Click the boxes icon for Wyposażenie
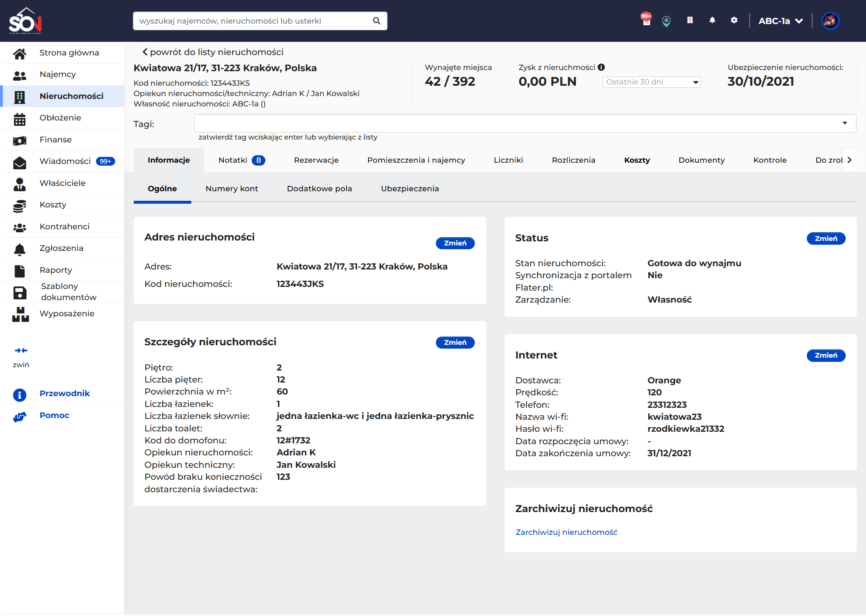 (20, 314)
